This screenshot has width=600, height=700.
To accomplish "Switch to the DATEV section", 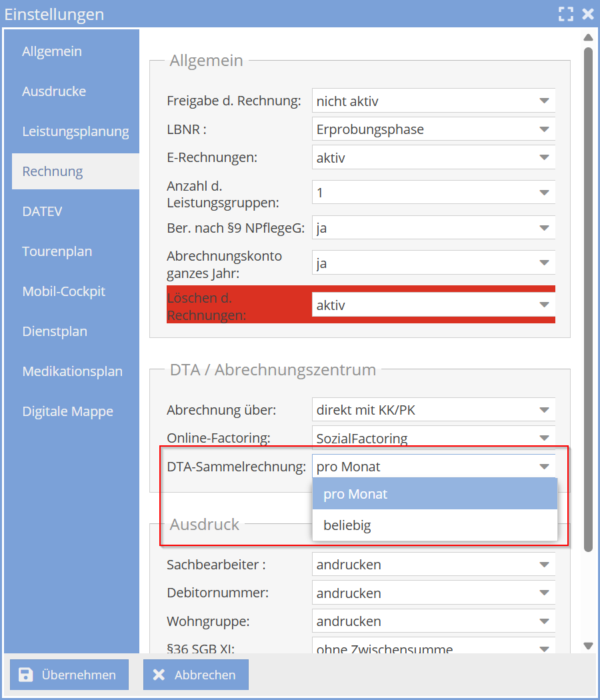I will tap(42, 211).
